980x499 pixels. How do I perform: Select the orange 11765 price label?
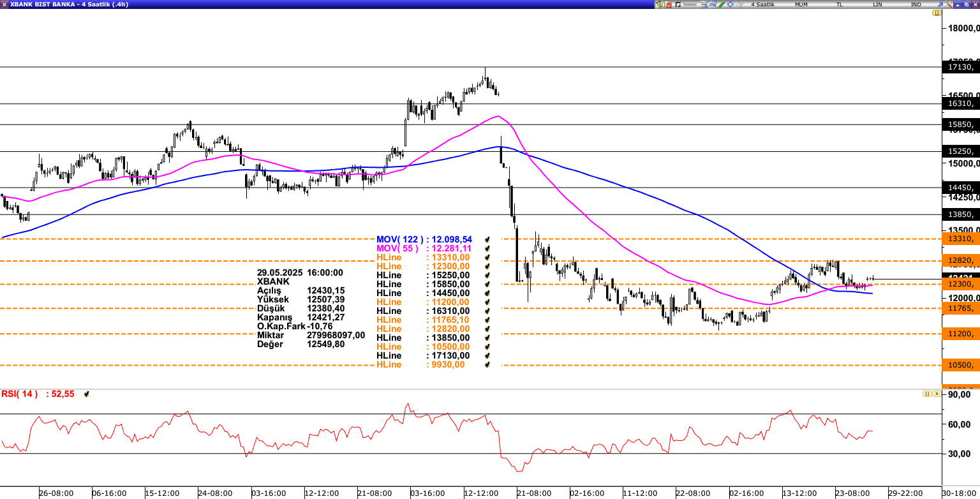960,308
